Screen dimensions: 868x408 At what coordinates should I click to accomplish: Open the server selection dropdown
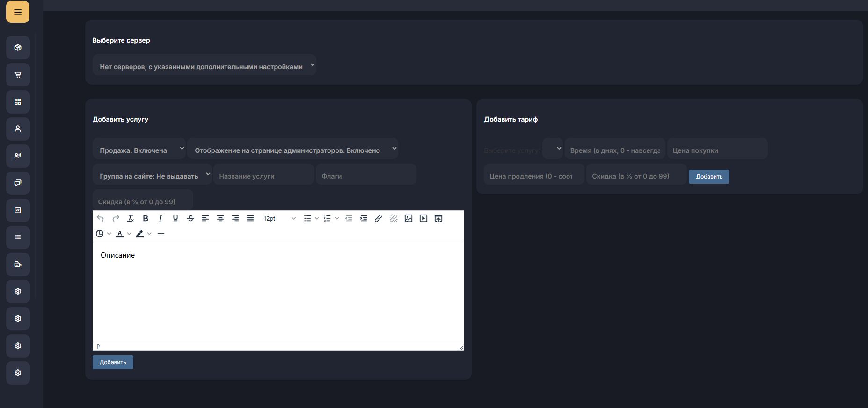point(204,65)
